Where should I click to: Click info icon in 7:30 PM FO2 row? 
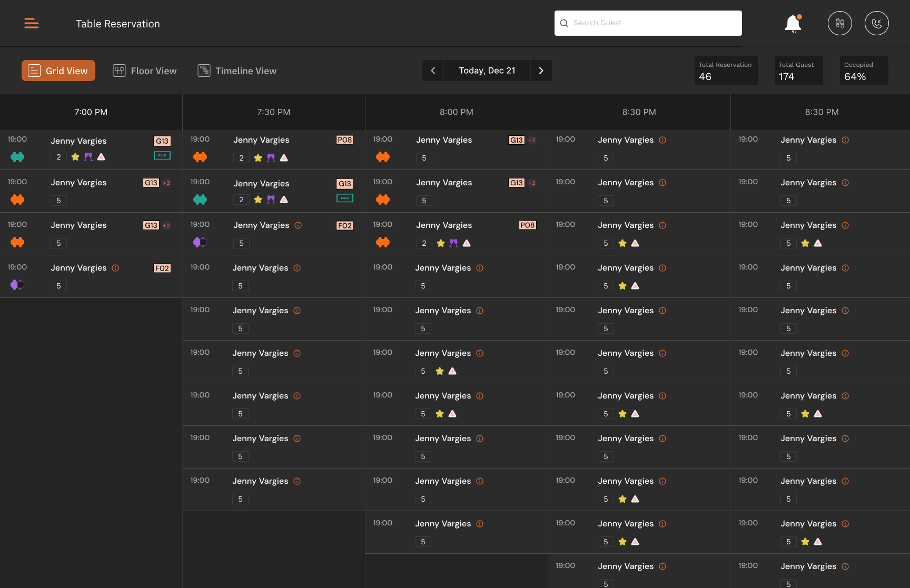(298, 225)
